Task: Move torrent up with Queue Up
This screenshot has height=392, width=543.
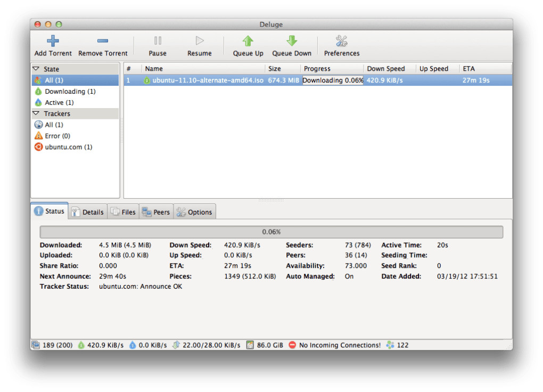Action: [x=248, y=46]
